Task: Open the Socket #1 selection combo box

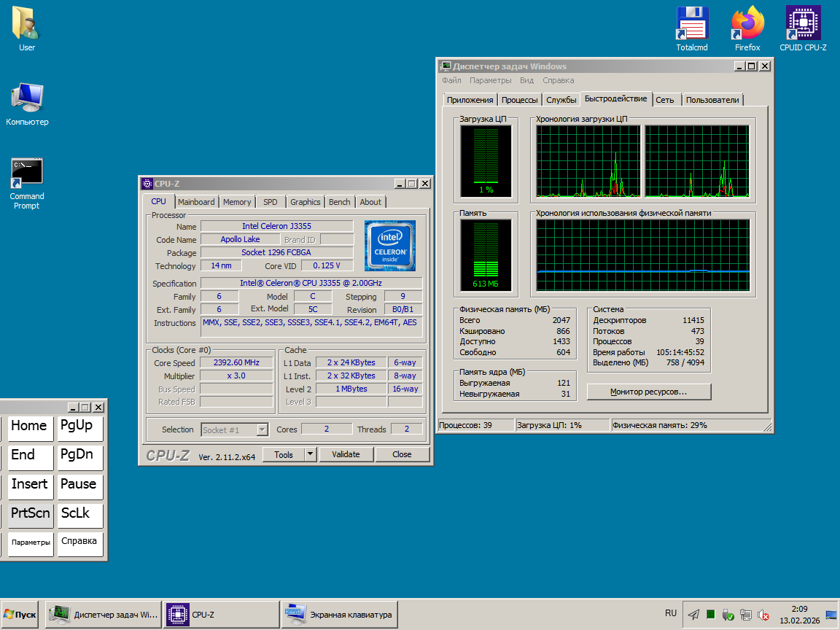Action: (234, 429)
